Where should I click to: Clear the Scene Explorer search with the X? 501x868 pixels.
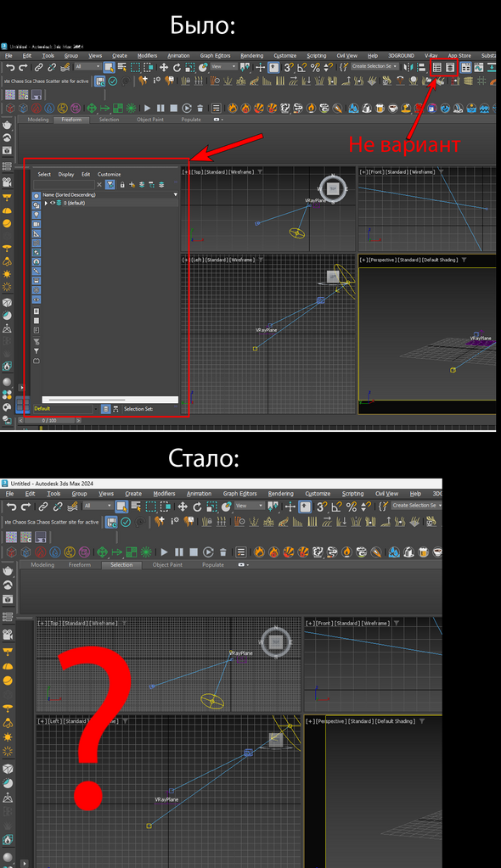click(99, 184)
